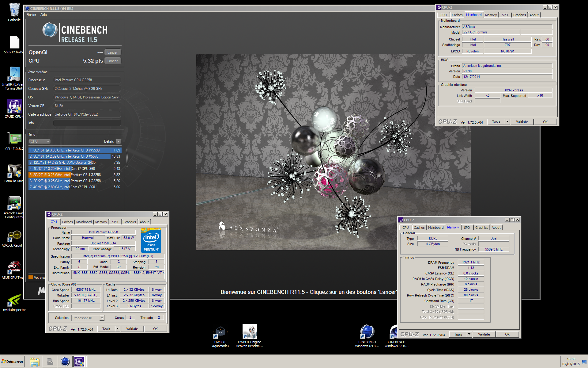Click the system tray clock 16:55

[571, 359]
